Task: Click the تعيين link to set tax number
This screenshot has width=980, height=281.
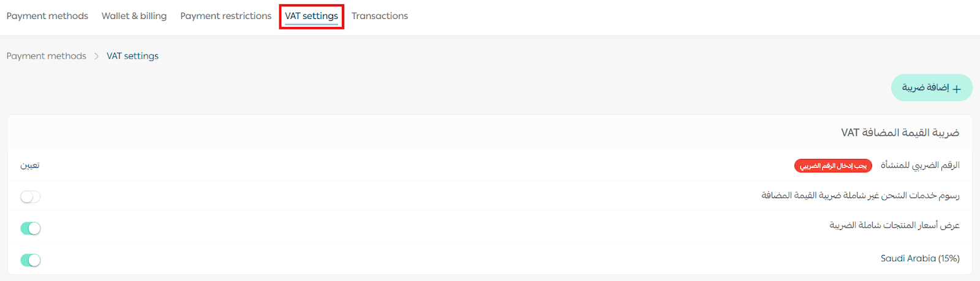Action: click(30, 165)
